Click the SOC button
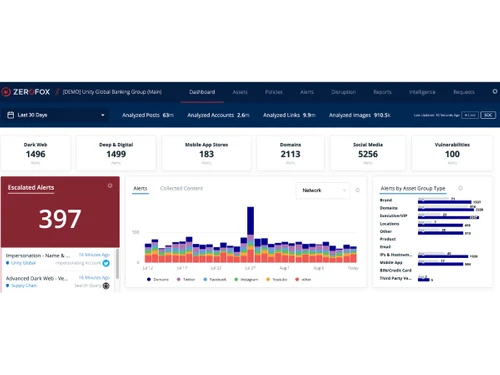Image resolution: width=500 pixels, height=375 pixels. pos(488,115)
